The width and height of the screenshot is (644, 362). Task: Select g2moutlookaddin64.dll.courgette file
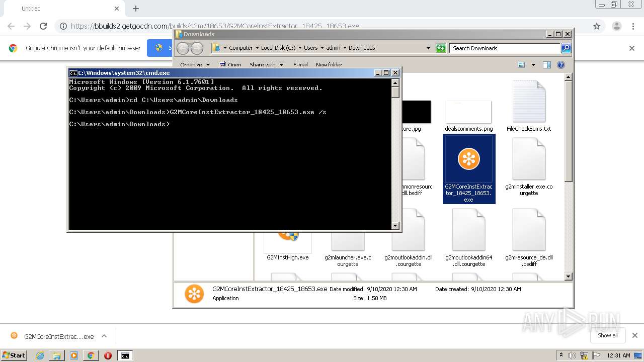469,239
